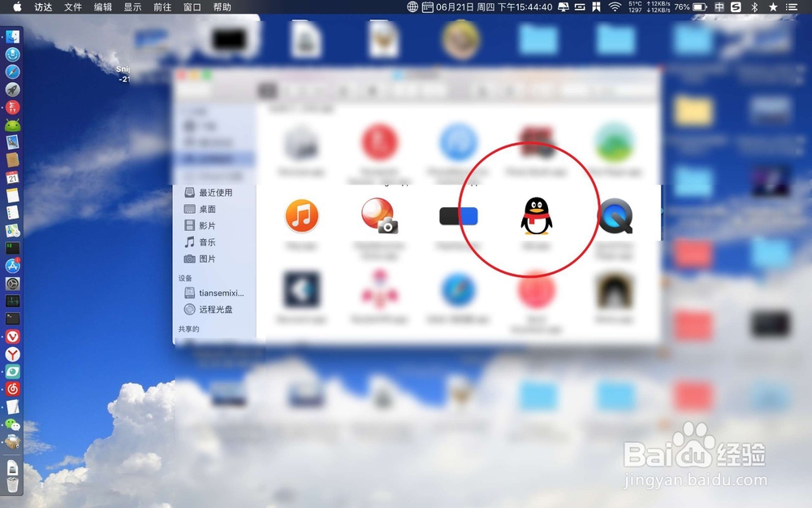Open App Store icon in Dock
The width and height of the screenshot is (812, 508).
[12, 266]
